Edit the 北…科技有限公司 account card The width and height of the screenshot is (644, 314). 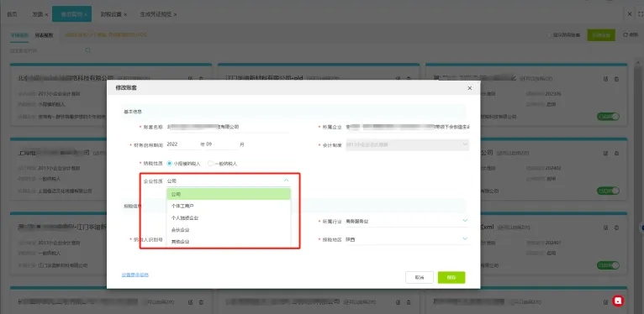(191, 78)
